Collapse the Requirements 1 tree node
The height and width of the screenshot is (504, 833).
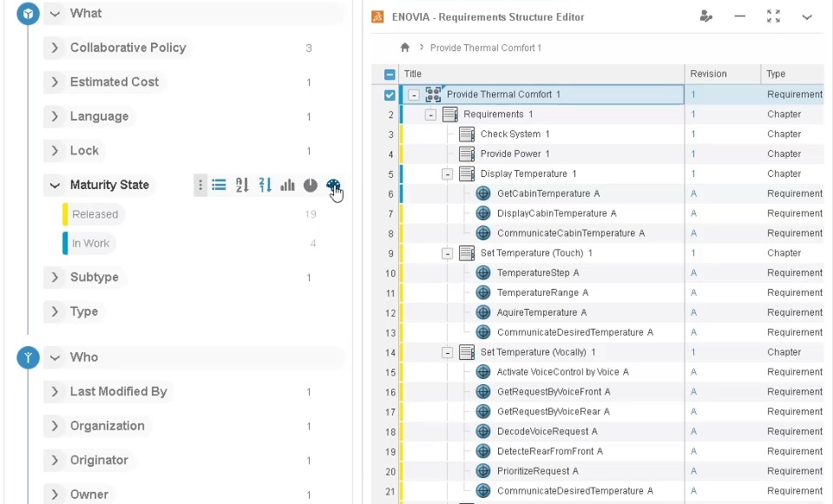click(x=430, y=115)
